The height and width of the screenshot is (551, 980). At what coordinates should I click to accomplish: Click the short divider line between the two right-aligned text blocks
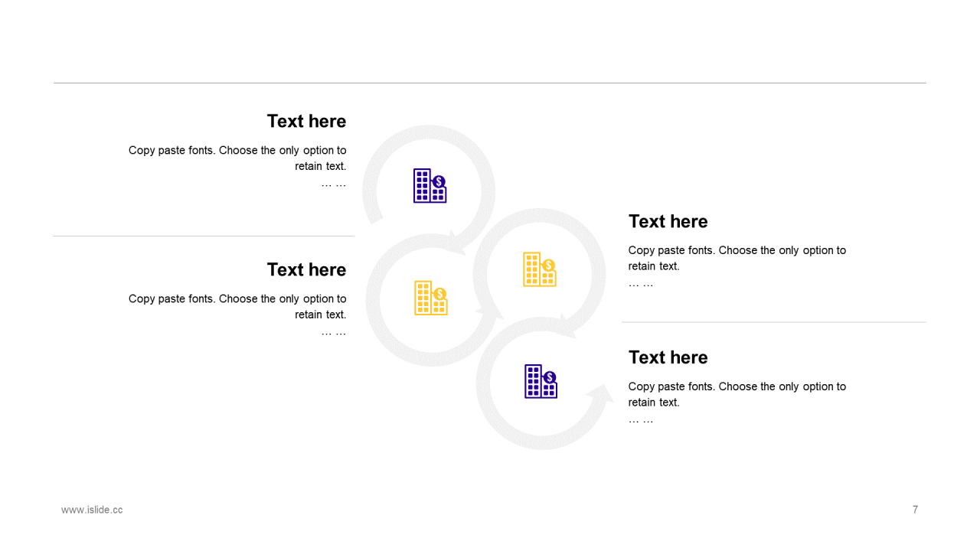pyautogui.click(x=203, y=236)
